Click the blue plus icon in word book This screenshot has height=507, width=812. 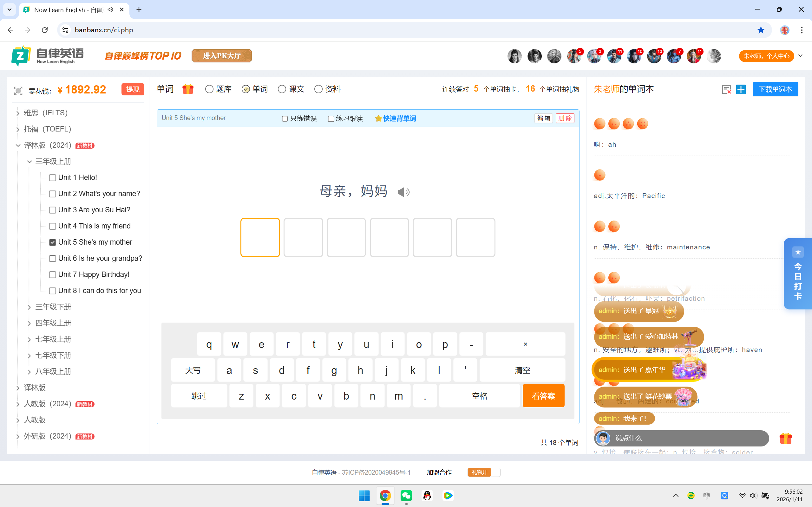(741, 89)
